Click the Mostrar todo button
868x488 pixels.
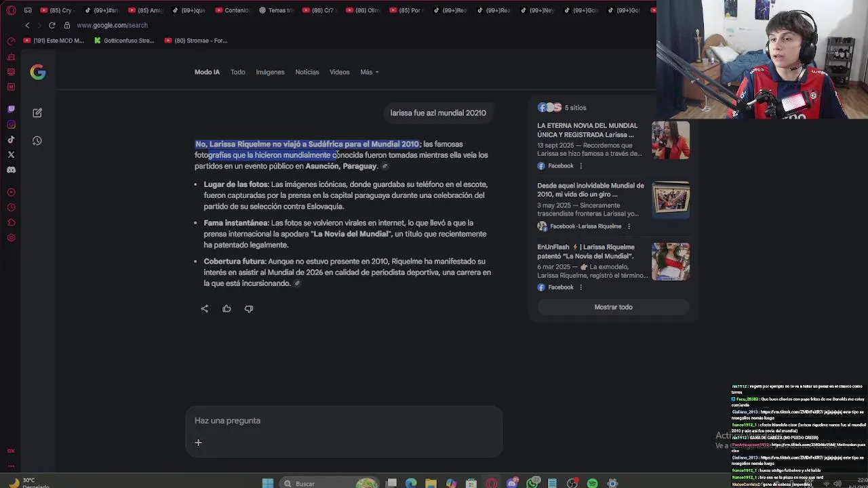coord(613,307)
